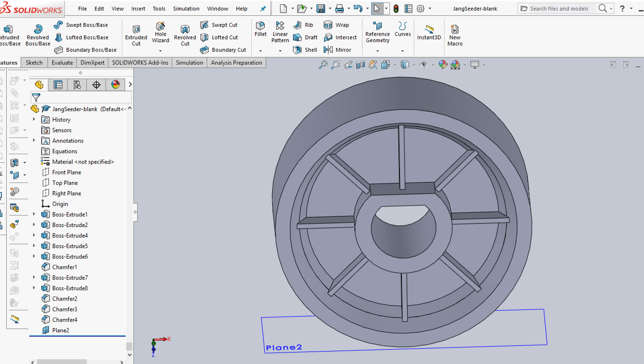
Task: Expand the Boss-Extrude4 feature
Action: tap(34, 235)
